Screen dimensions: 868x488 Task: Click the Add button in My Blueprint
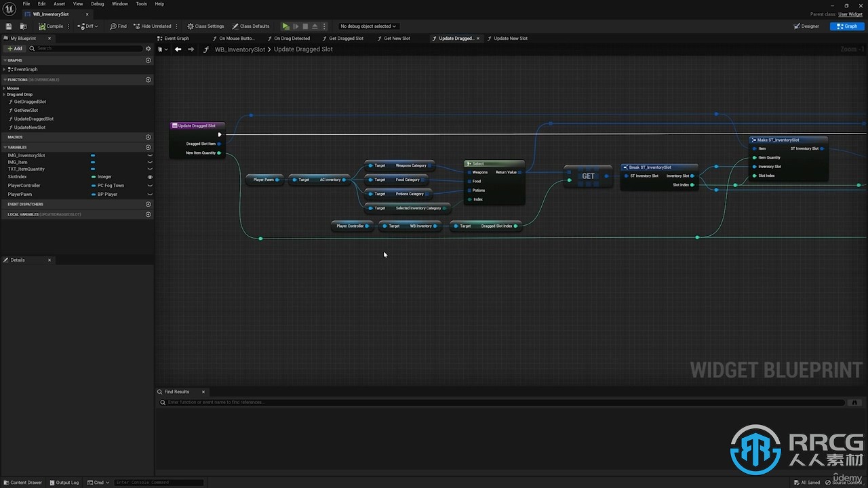14,49
